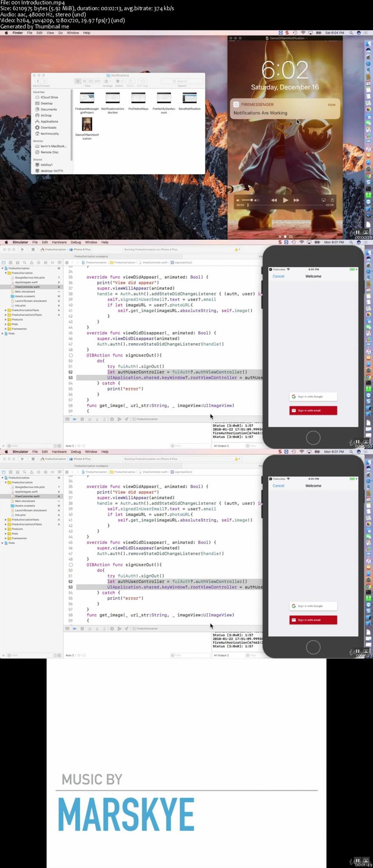The image size is (373, 868).
Task: Pause program execution in 00:00:53 debug bar
Action: [x=82, y=419]
